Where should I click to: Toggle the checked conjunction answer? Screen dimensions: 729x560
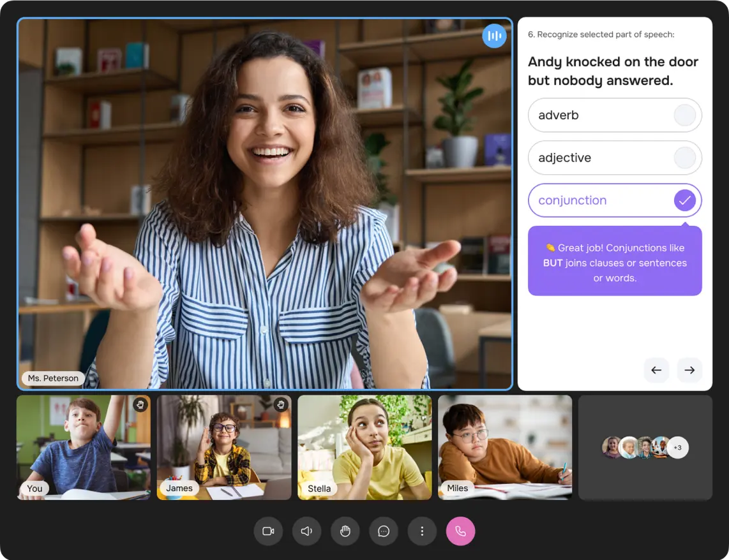[684, 200]
